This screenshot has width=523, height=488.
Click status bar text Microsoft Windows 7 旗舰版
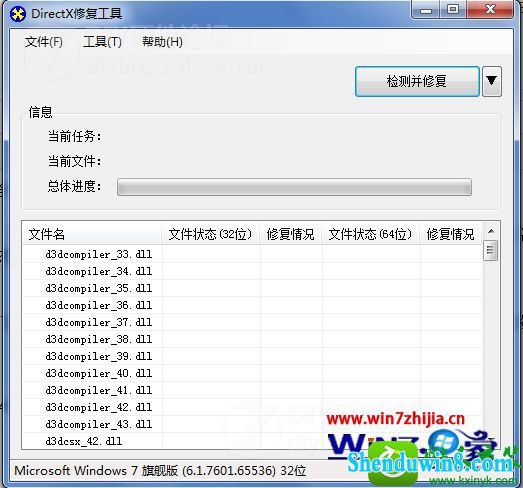[96, 471]
